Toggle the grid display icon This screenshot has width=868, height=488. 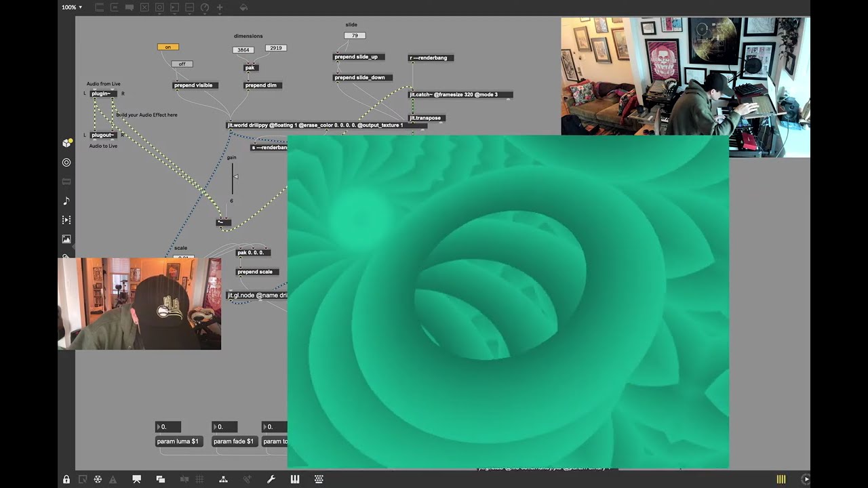[200, 479]
